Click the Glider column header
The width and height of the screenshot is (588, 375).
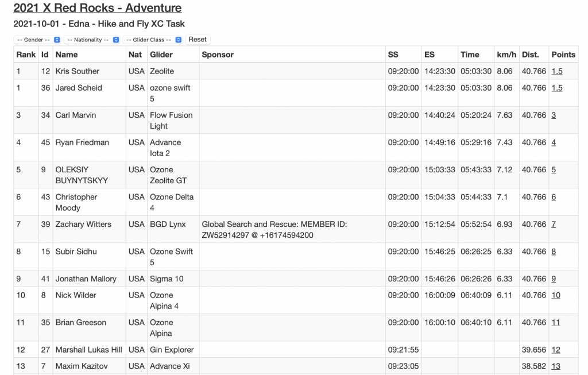pyautogui.click(x=161, y=55)
